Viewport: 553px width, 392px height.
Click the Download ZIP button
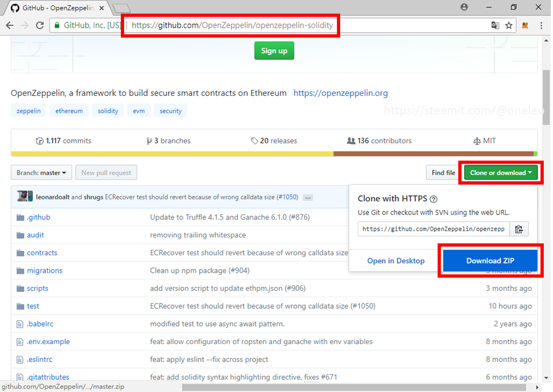(490, 261)
